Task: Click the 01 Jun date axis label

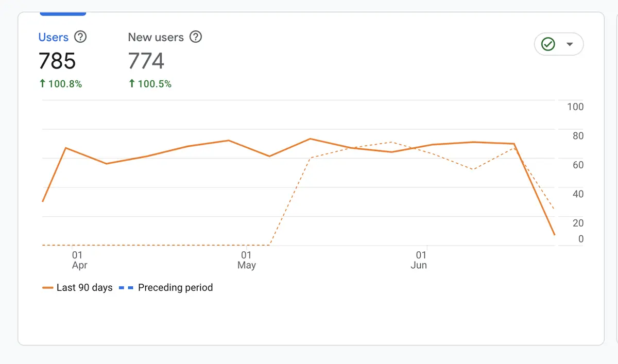Action: (x=420, y=260)
